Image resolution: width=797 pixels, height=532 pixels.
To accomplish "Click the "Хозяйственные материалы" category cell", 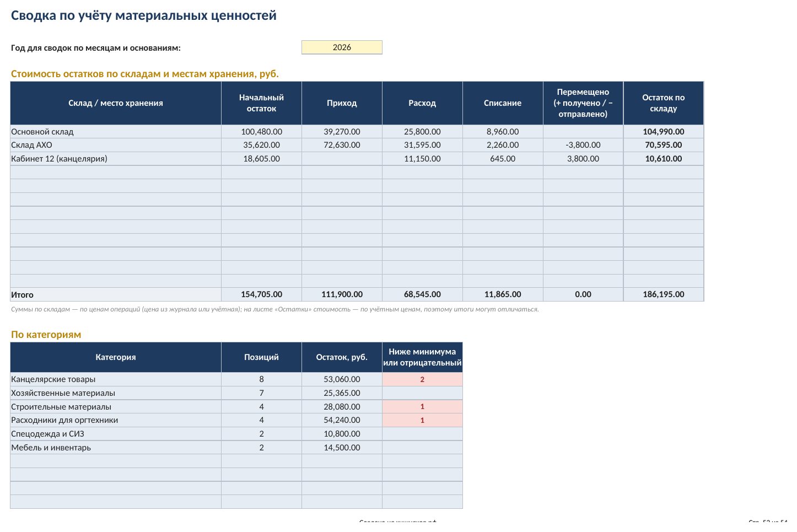I will (x=116, y=393).
